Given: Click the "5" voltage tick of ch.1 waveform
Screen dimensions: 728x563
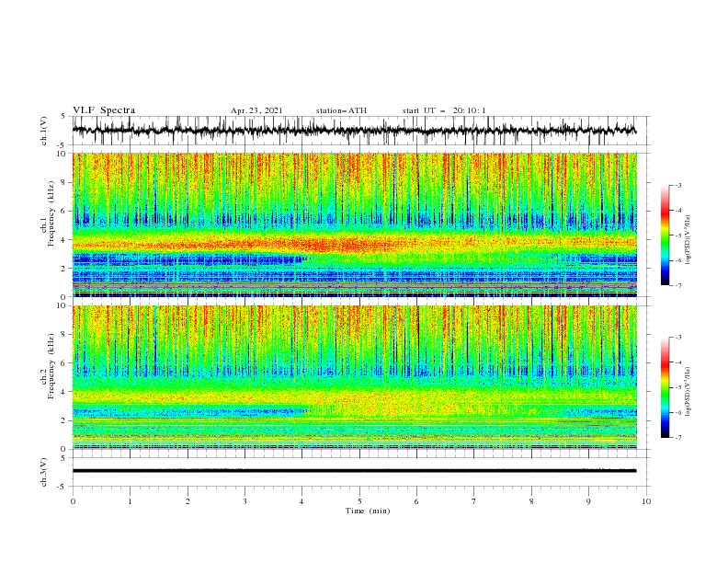Looking at the screenshot, I should [64, 116].
